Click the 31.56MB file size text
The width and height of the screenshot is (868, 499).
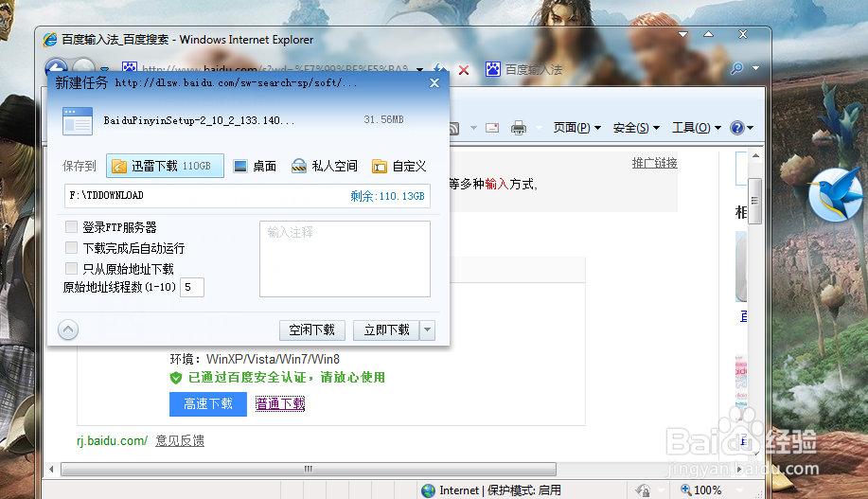click(383, 119)
